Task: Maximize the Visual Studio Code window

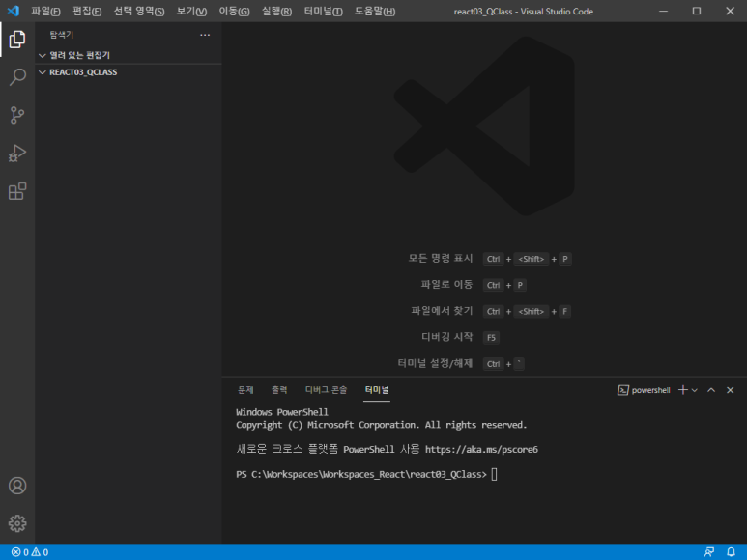Action: (697, 11)
